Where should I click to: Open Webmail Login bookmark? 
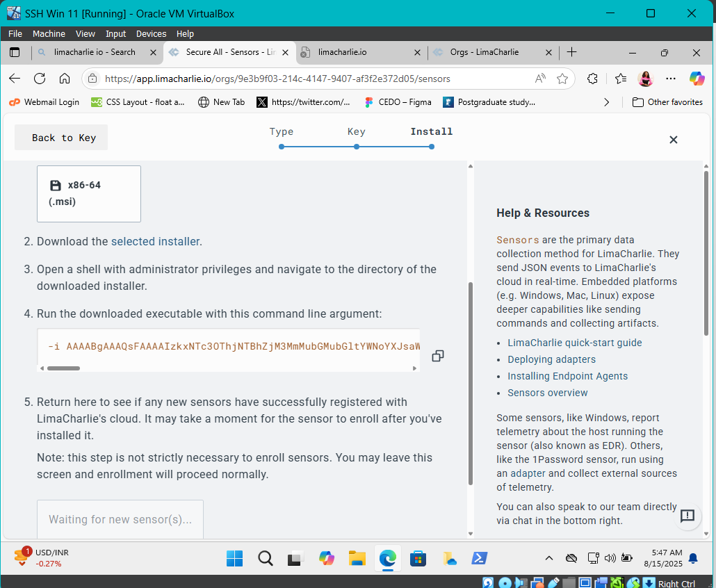pyautogui.click(x=44, y=102)
